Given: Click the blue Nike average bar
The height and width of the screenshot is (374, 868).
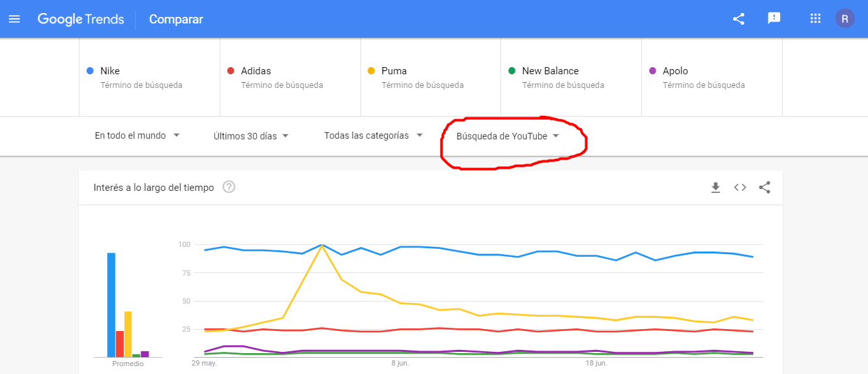Looking at the screenshot, I should (111, 305).
